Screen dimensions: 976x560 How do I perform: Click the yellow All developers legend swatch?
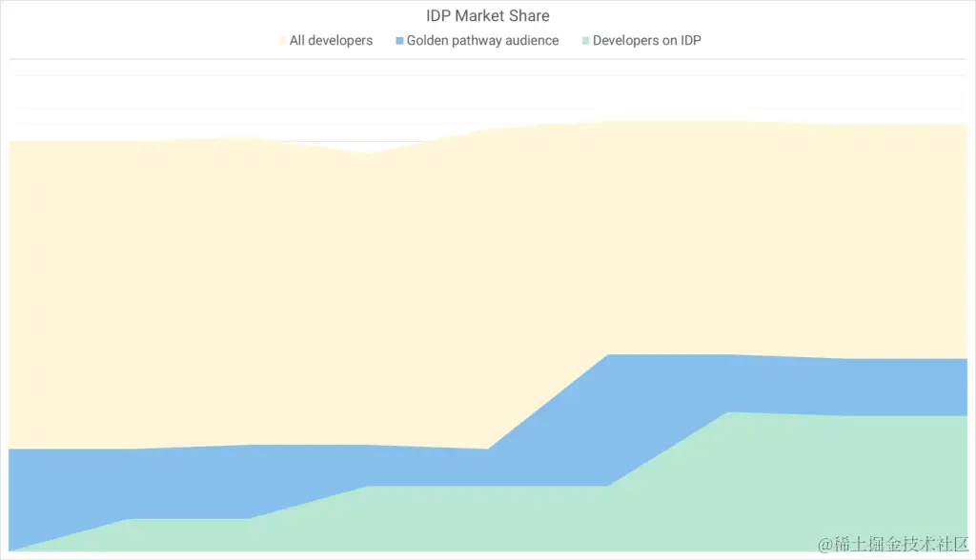click(282, 41)
